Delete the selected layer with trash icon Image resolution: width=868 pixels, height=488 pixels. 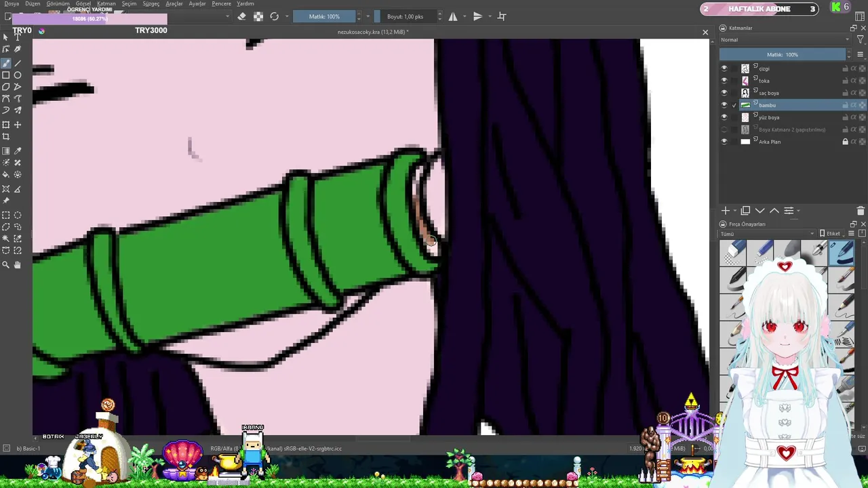pyautogui.click(x=861, y=211)
